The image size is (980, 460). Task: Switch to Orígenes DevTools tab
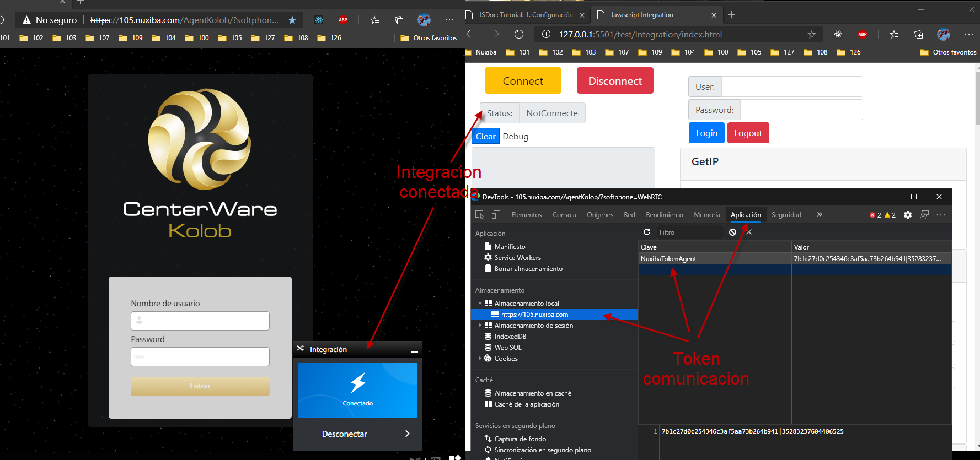coord(600,215)
